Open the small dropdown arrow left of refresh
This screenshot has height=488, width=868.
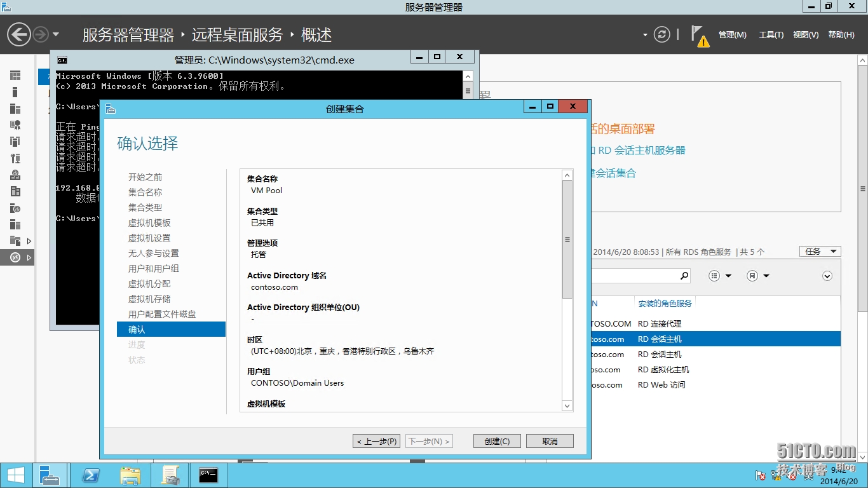click(x=645, y=35)
